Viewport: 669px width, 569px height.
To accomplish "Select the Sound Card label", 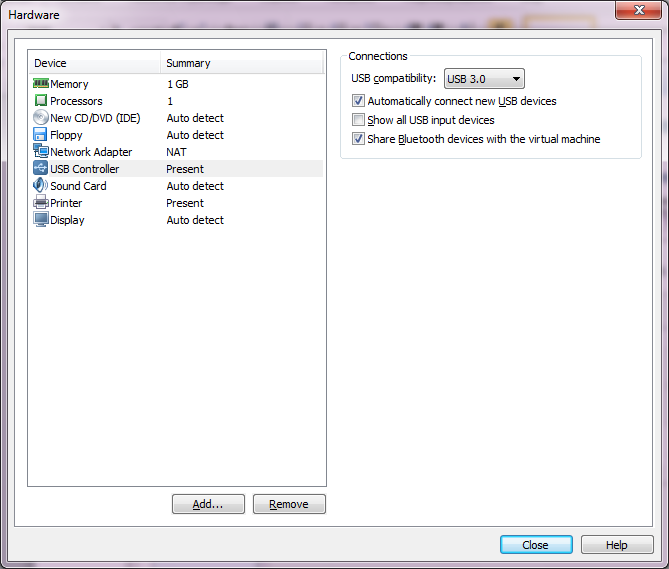I will [78, 186].
